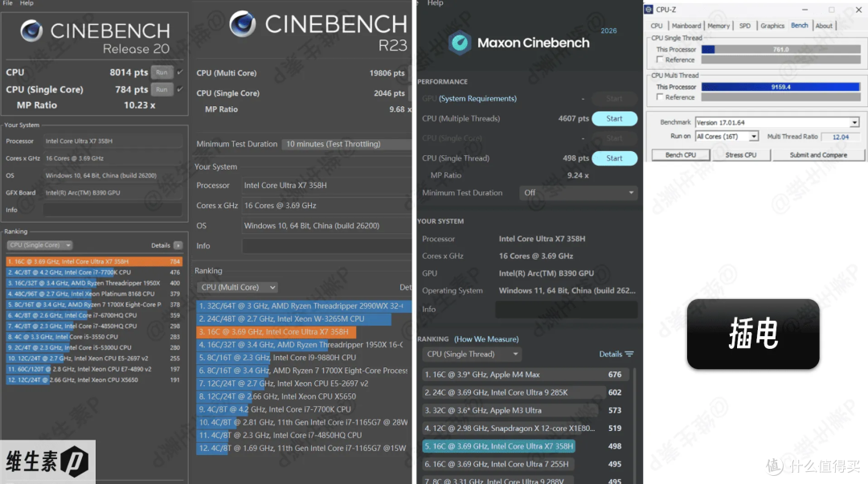Open File menu in Cinebench R20
The height and width of the screenshot is (484, 868).
(8, 3)
